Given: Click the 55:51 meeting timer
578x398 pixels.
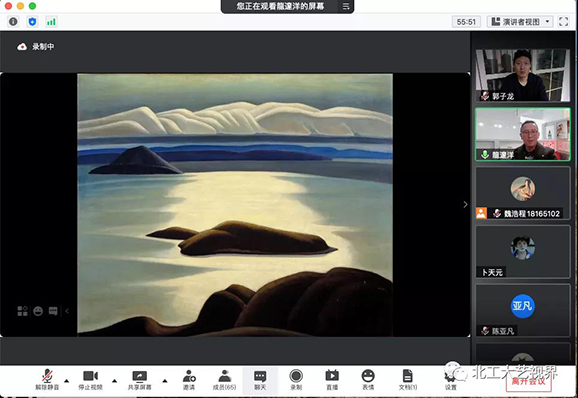Looking at the screenshot, I should [466, 22].
